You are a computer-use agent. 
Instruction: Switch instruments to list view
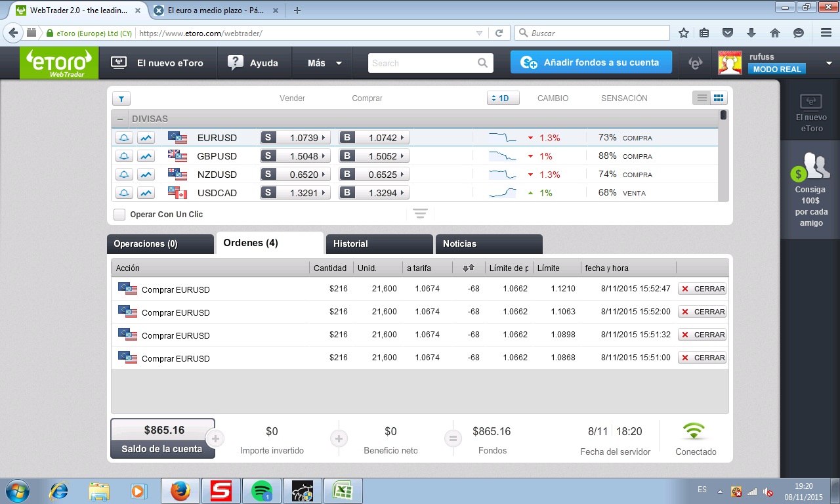point(702,98)
